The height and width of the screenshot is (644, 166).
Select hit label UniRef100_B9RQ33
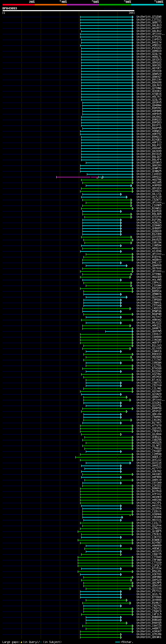pyautogui.click(x=149, y=120)
